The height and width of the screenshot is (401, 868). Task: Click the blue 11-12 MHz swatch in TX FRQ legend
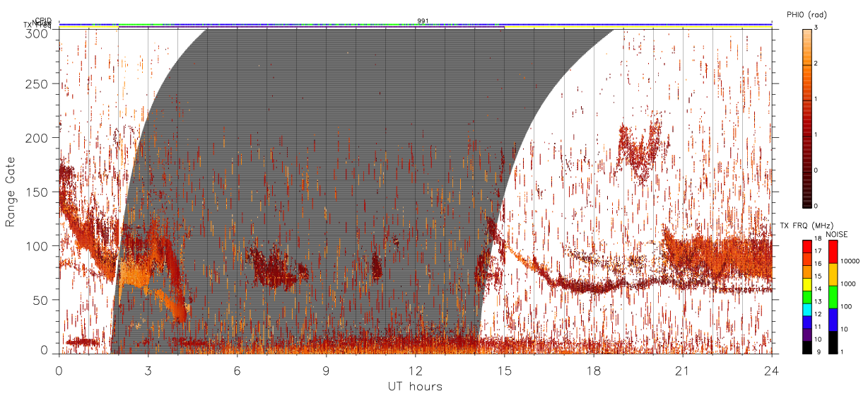coord(807,322)
